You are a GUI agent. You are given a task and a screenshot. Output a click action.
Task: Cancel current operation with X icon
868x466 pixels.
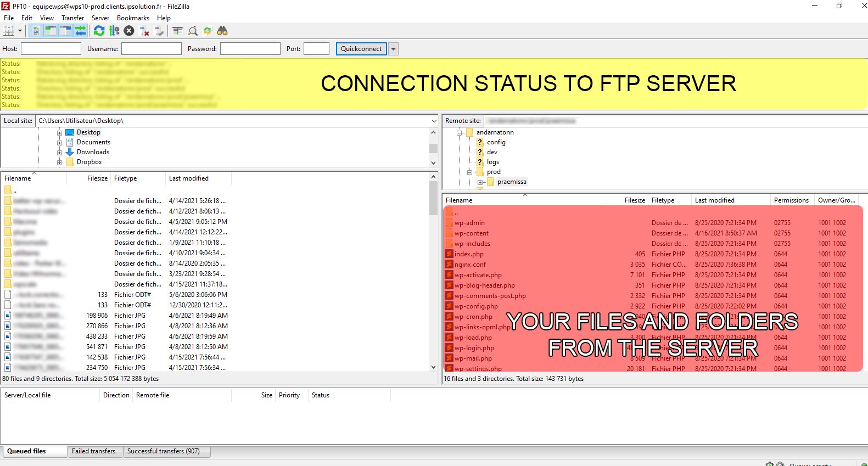pos(129,31)
